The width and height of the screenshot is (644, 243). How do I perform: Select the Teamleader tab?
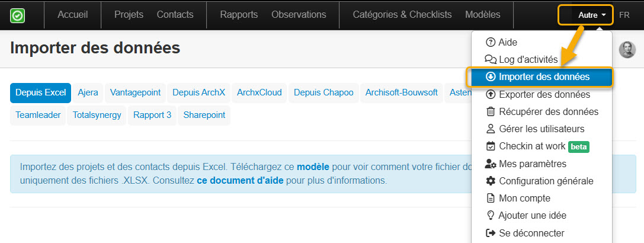[38, 116]
